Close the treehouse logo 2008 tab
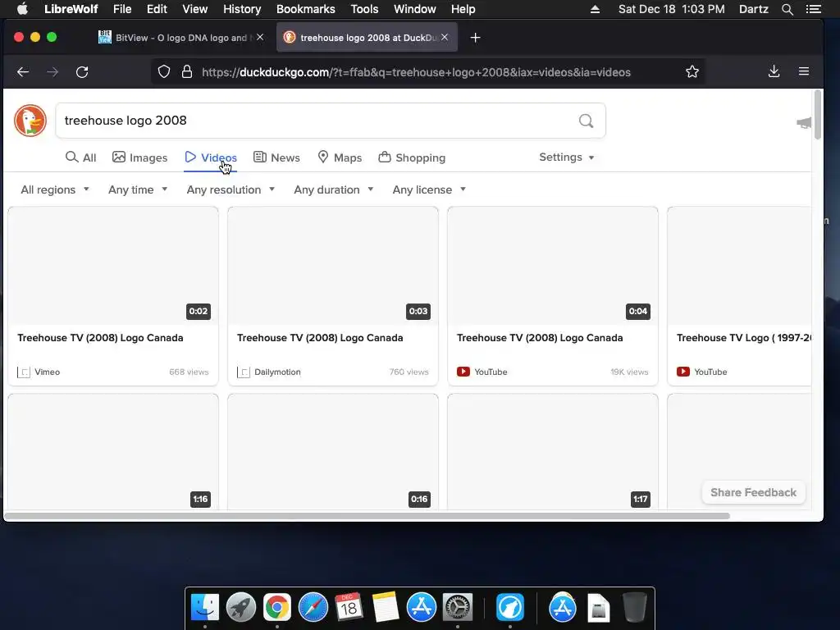 point(445,37)
